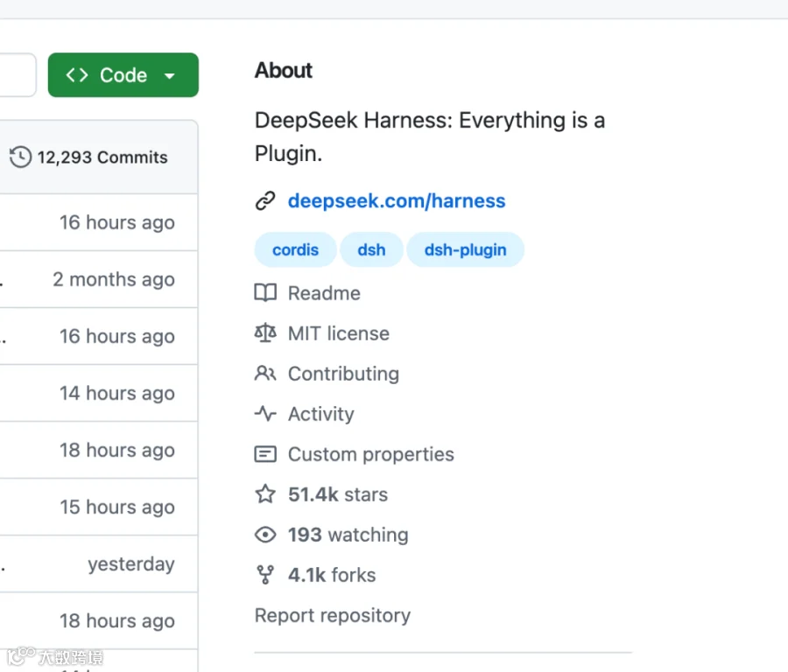Open the 12,293 Commits history link

pyautogui.click(x=88, y=157)
